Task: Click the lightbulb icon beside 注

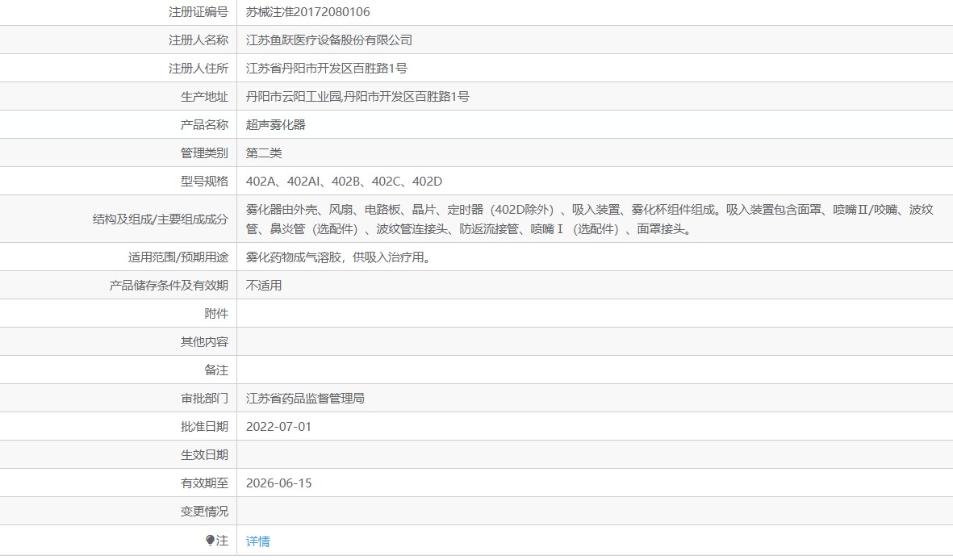Action: point(210,540)
